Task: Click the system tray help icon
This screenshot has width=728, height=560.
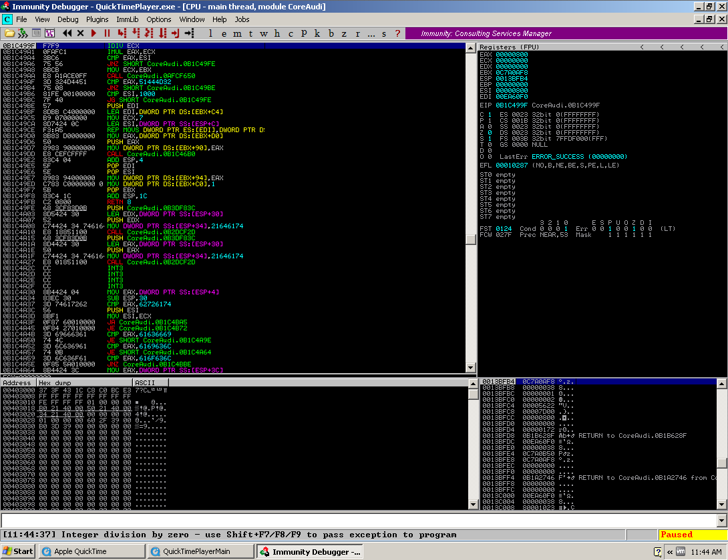Action: pyautogui.click(x=657, y=551)
